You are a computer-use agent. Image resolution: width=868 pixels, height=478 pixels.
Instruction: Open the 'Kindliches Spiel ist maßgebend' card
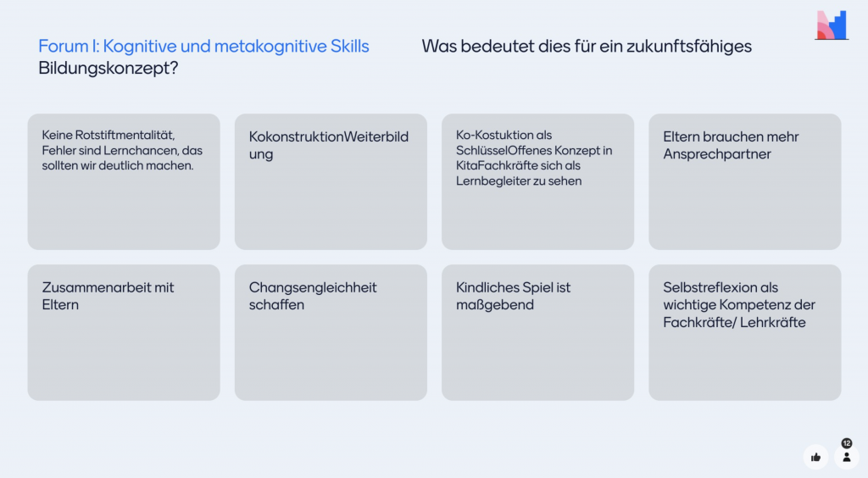point(537,332)
